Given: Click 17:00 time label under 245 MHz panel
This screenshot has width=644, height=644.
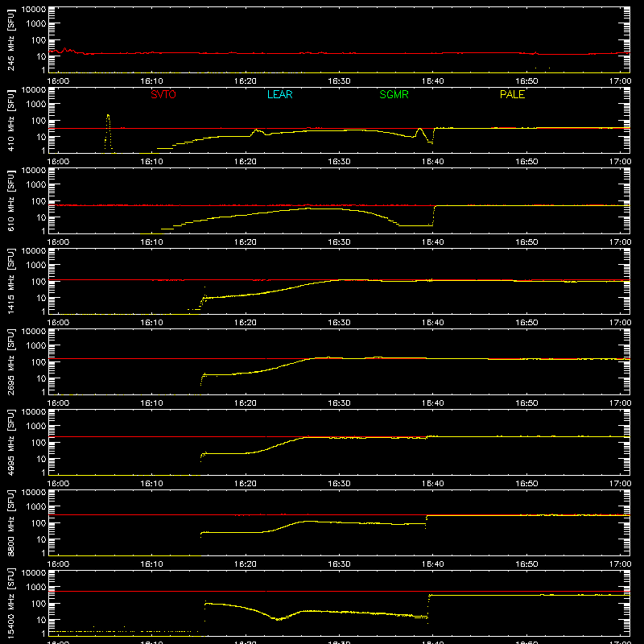Looking at the screenshot, I should (x=620, y=81).
